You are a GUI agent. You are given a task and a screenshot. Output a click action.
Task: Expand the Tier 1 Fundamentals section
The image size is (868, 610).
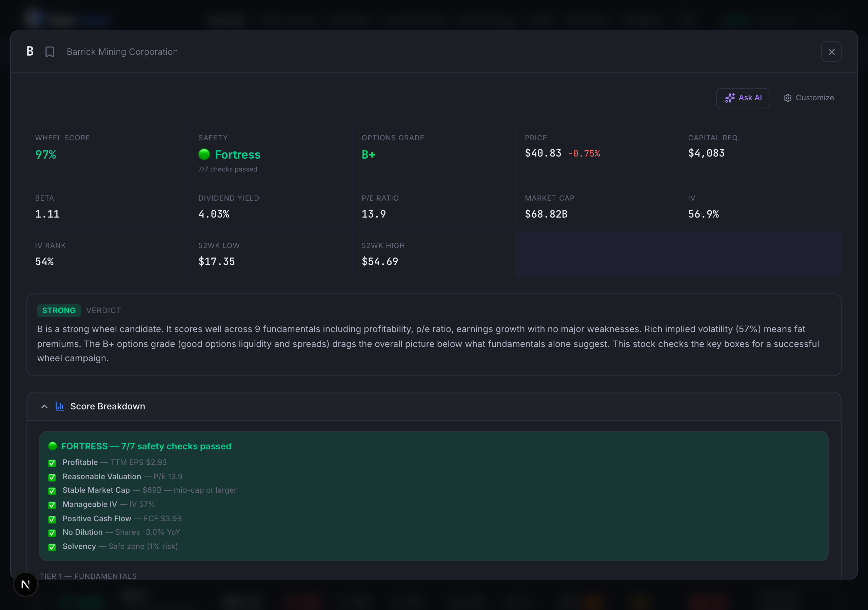click(89, 576)
